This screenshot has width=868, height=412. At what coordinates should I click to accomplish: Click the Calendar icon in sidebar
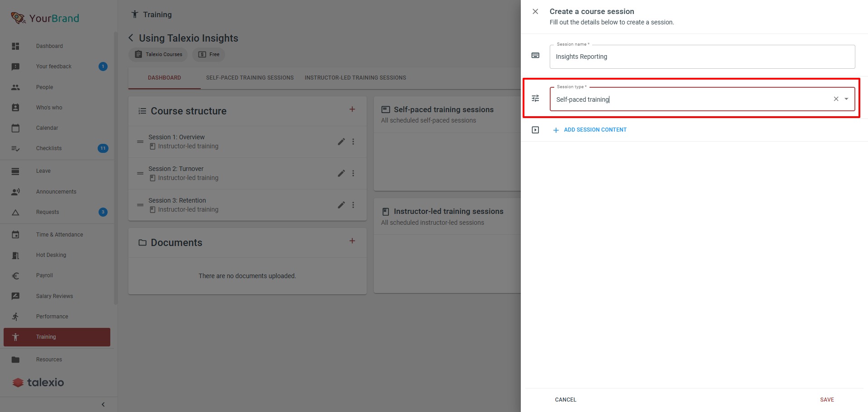15,128
